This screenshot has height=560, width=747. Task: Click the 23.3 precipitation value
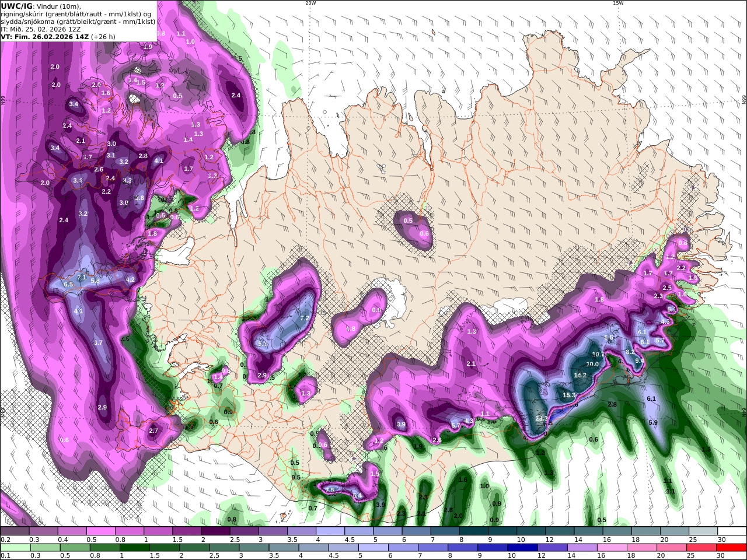click(542, 418)
